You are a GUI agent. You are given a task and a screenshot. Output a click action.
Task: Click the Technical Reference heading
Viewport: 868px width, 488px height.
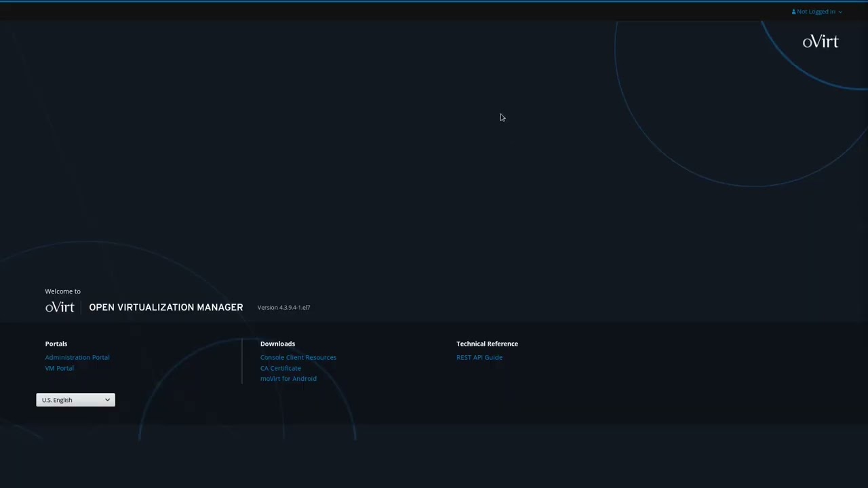click(487, 344)
